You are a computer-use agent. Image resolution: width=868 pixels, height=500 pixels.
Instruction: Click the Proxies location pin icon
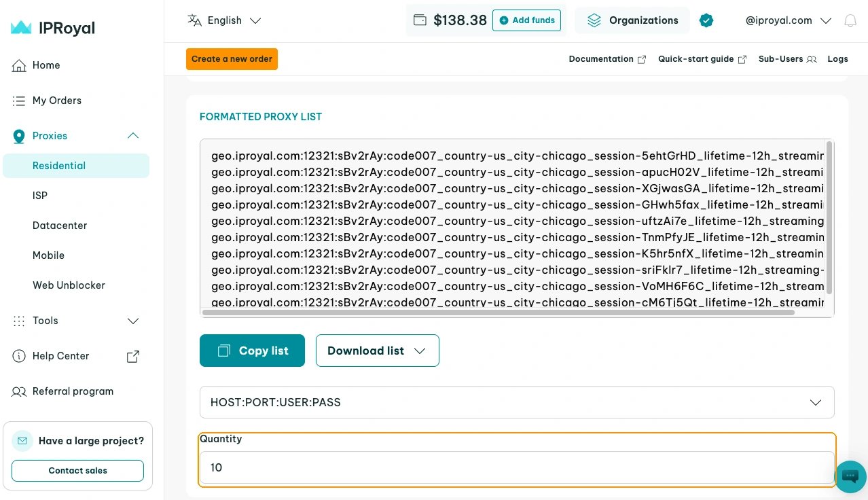point(19,136)
